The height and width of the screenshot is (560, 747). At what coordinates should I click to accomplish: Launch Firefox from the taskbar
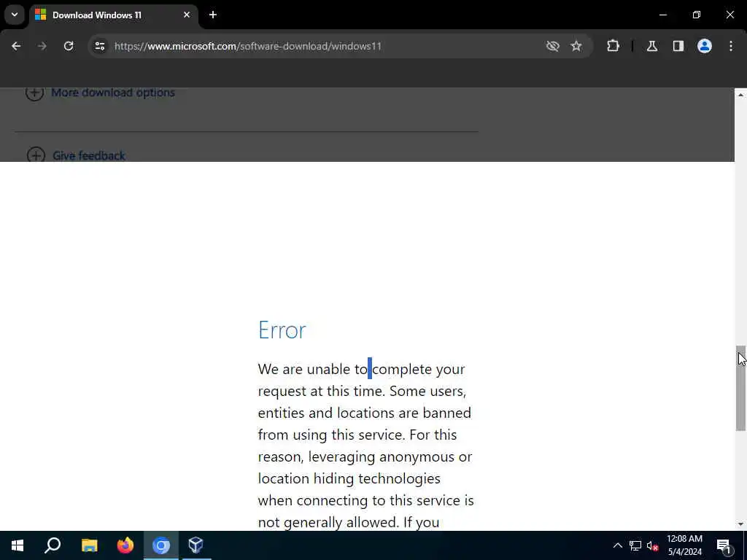(x=125, y=545)
